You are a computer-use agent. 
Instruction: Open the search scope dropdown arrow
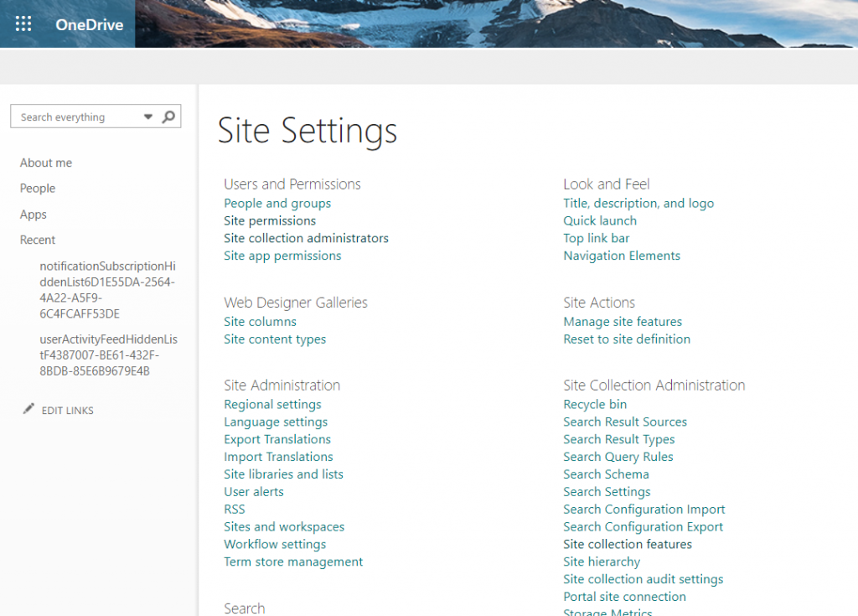click(x=147, y=116)
